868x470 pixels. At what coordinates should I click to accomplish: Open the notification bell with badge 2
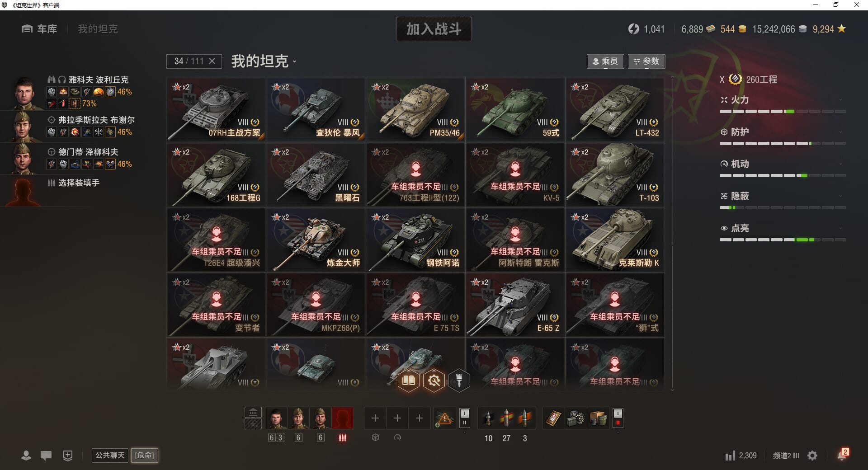842,455
